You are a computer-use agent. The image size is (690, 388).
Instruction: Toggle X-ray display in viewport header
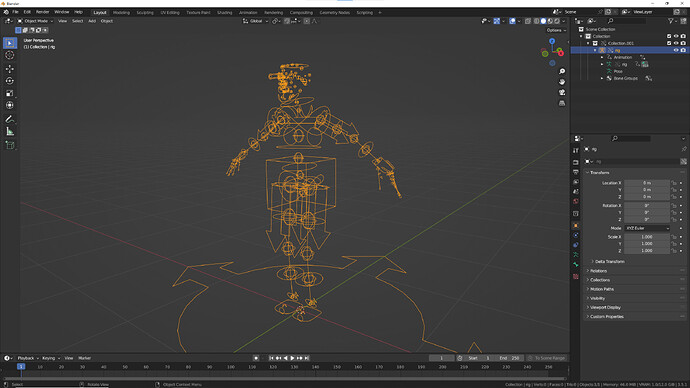point(528,21)
